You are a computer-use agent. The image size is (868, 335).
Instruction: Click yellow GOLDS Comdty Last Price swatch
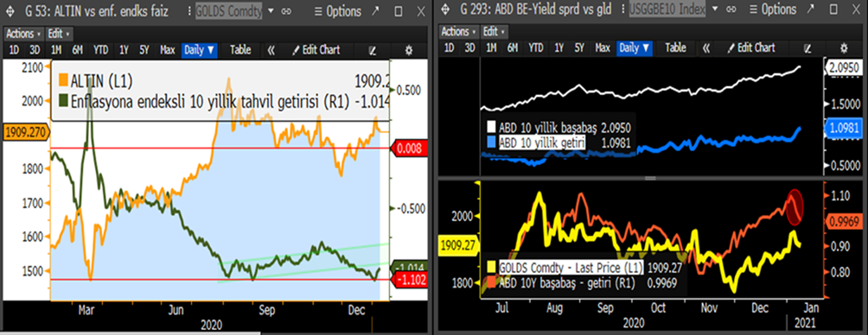(492, 269)
